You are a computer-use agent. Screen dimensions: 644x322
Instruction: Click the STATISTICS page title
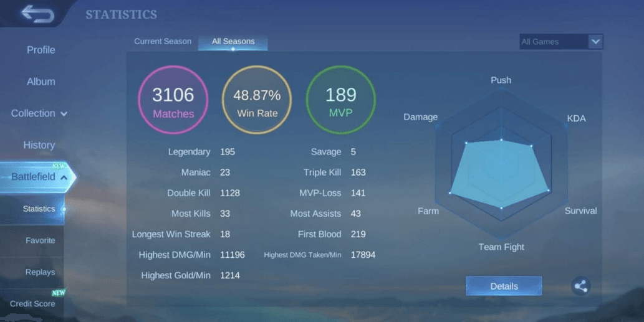click(x=121, y=14)
